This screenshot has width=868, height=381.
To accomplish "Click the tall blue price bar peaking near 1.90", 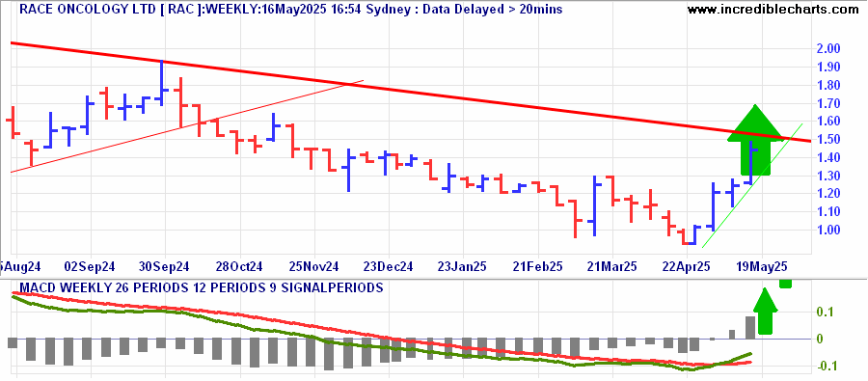I will pos(162,83).
